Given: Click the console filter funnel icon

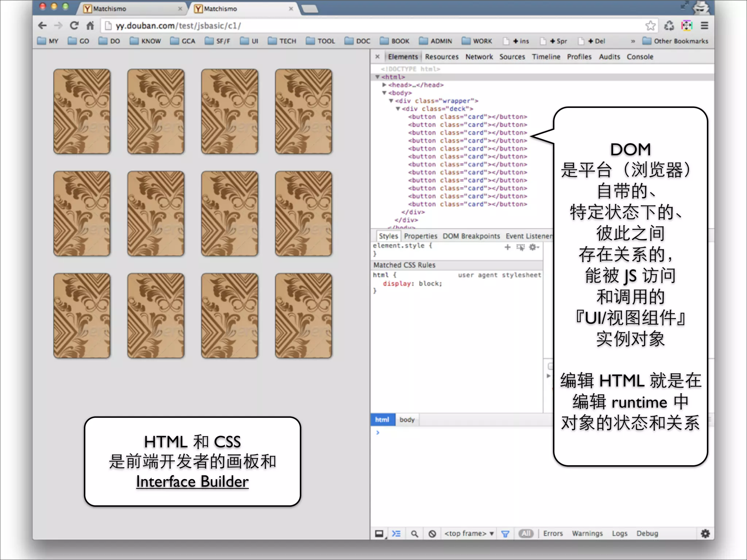Looking at the screenshot, I should tap(505, 534).
